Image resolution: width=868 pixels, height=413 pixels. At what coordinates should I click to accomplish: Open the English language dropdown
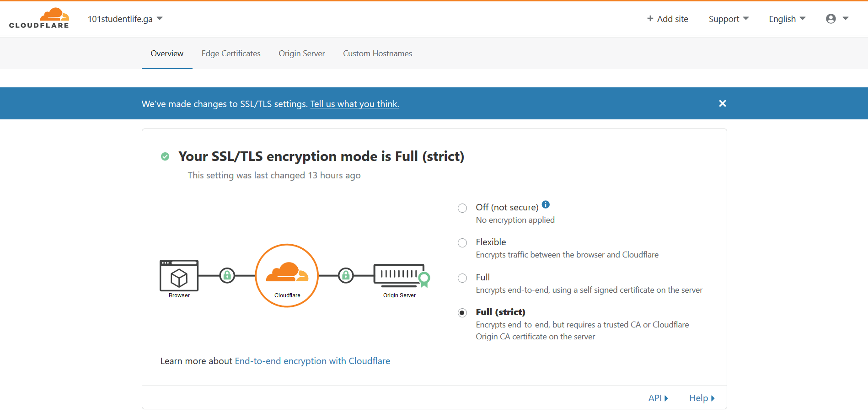pos(787,19)
